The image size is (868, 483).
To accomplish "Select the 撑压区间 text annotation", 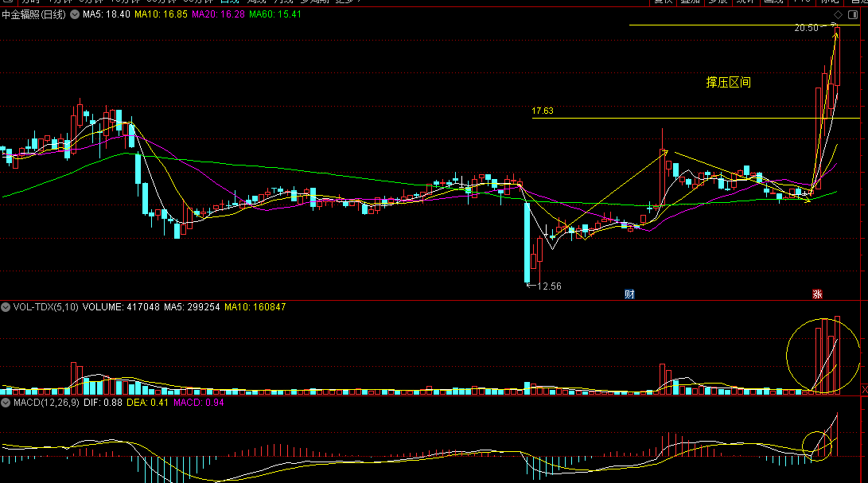I will [729, 83].
